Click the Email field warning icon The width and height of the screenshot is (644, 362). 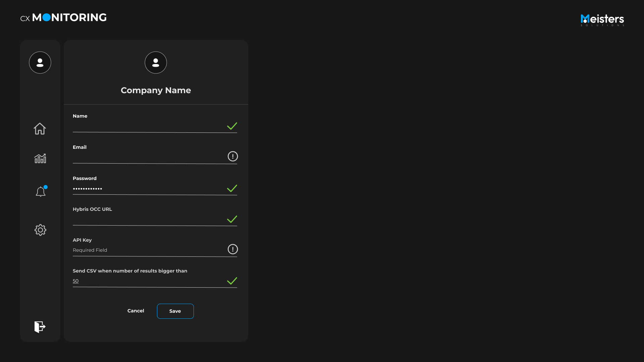click(232, 157)
